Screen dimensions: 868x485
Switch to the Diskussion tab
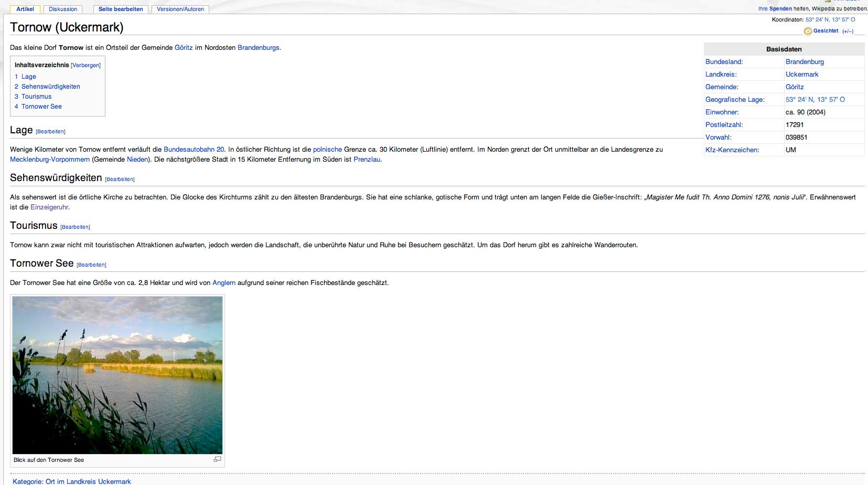coord(63,9)
